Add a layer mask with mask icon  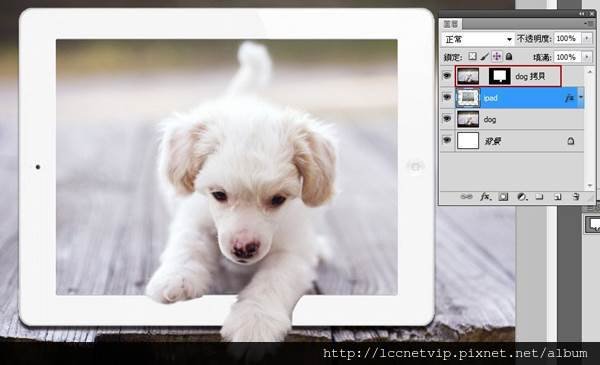tap(503, 197)
